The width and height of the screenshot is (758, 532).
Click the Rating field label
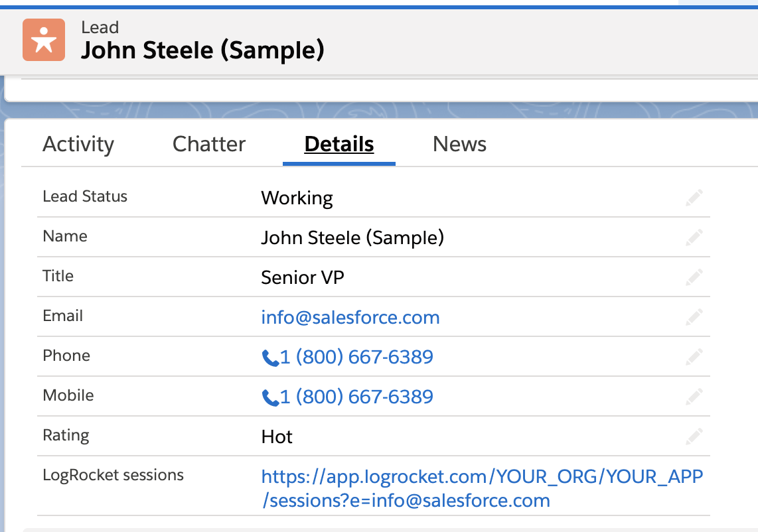(x=66, y=435)
